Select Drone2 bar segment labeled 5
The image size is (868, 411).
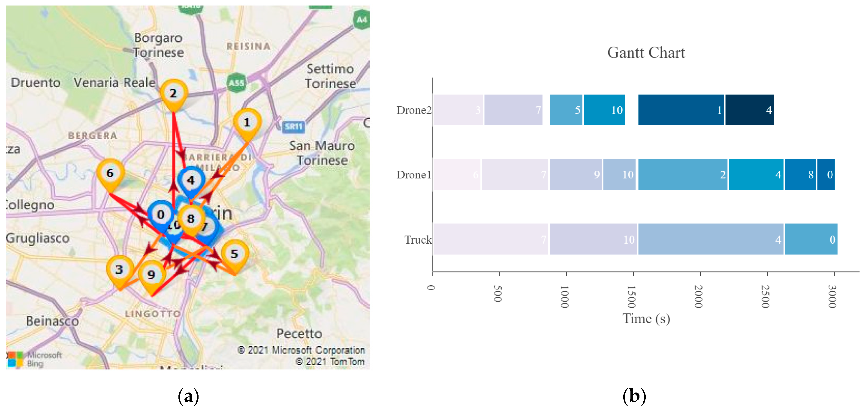(x=566, y=110)
